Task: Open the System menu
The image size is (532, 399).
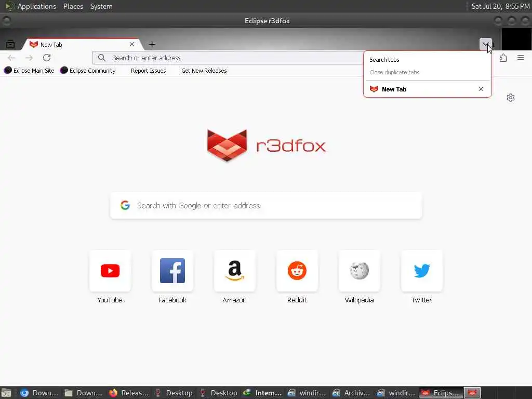Action: coord(101,6)
